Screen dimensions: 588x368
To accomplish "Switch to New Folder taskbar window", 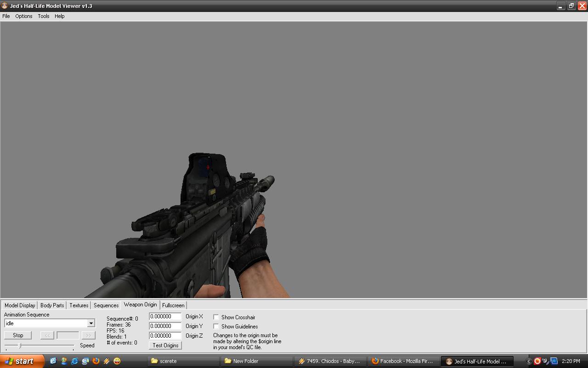I will (257, 361).
